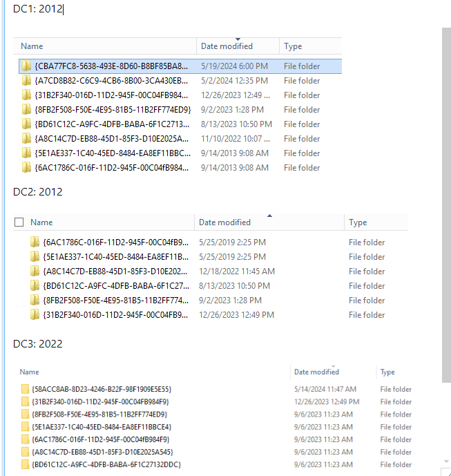Click folder icon of 12/26/2023 12:49 PM row in DC2
This screenshot has height=476, width=451.
pos(35,314)
